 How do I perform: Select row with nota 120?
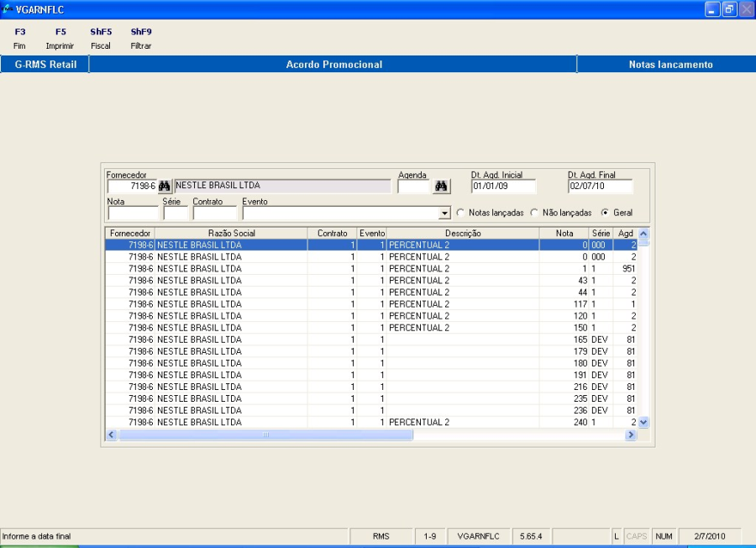[371, 316]
